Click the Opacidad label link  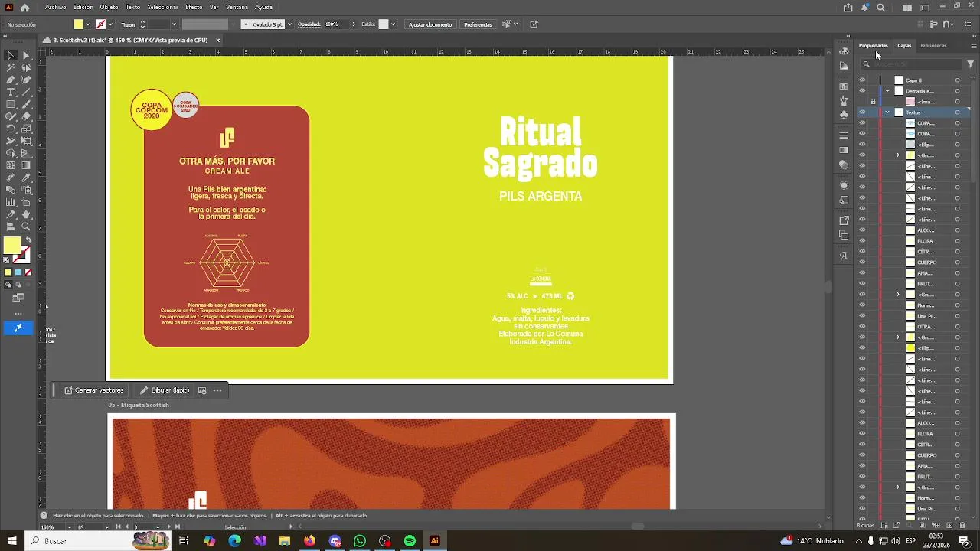309,24
